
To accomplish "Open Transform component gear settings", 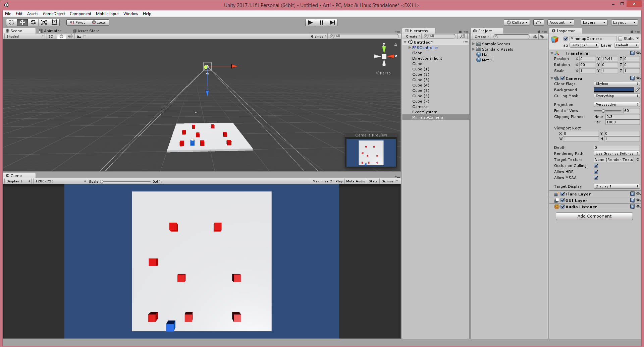I will point(638,53).
